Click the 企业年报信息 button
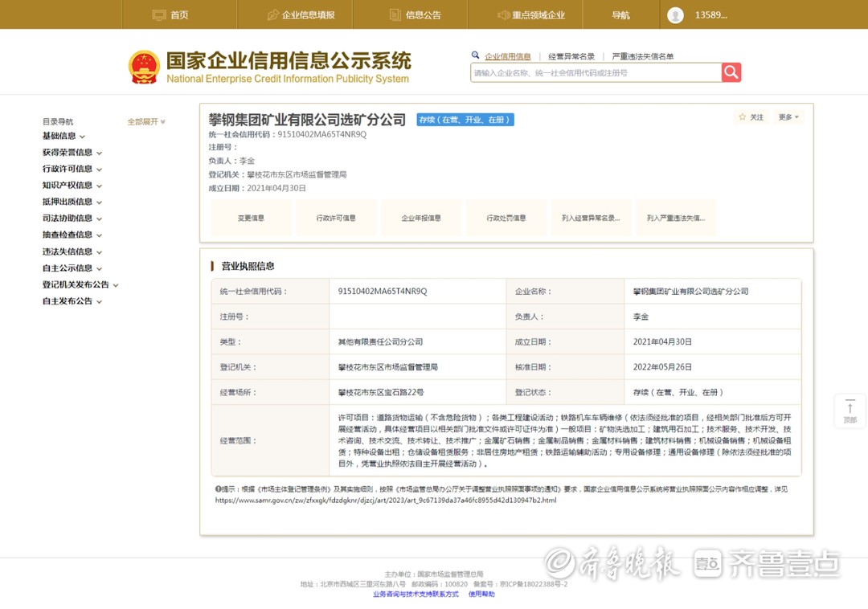This screenshot has height=609, width=868. point(421,218)
